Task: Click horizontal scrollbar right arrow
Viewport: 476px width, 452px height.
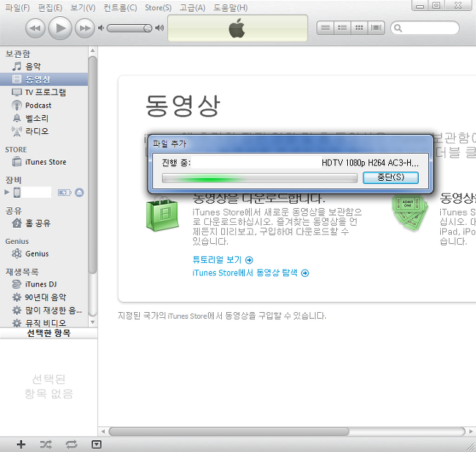Action: [471, 431]
